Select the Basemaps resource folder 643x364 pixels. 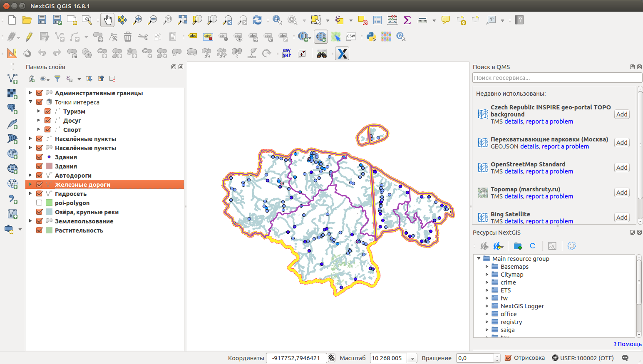(x=514, y=267)
